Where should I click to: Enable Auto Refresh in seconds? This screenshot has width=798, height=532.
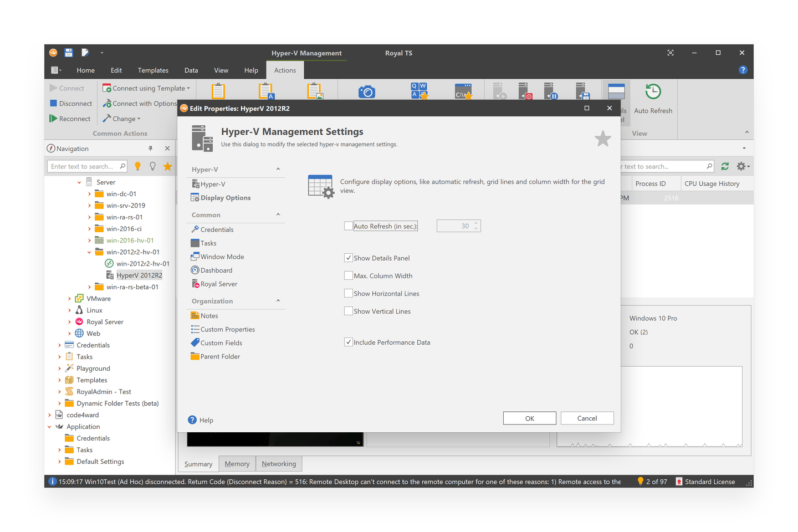[x=349, y=226]
